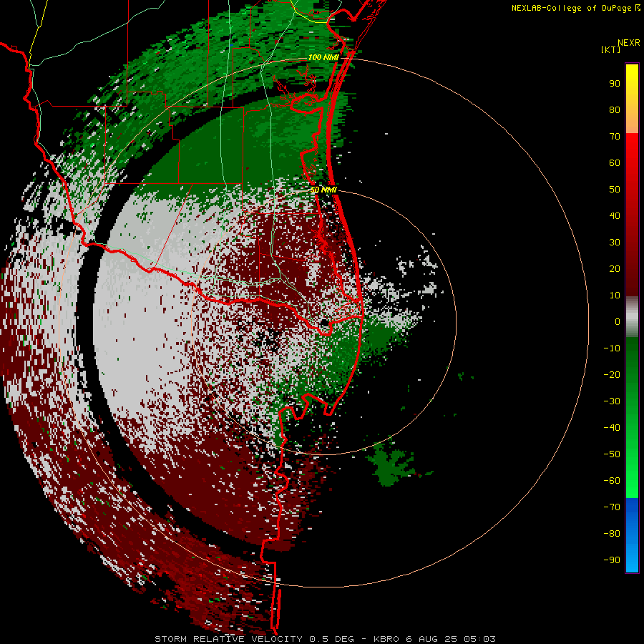Click the '60' scale value
This screenshot has height=644, width=644.
(615, 162)
